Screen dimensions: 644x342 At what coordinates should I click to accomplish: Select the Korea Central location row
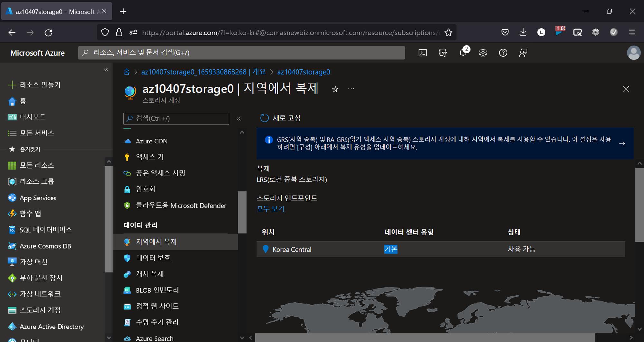441,249
